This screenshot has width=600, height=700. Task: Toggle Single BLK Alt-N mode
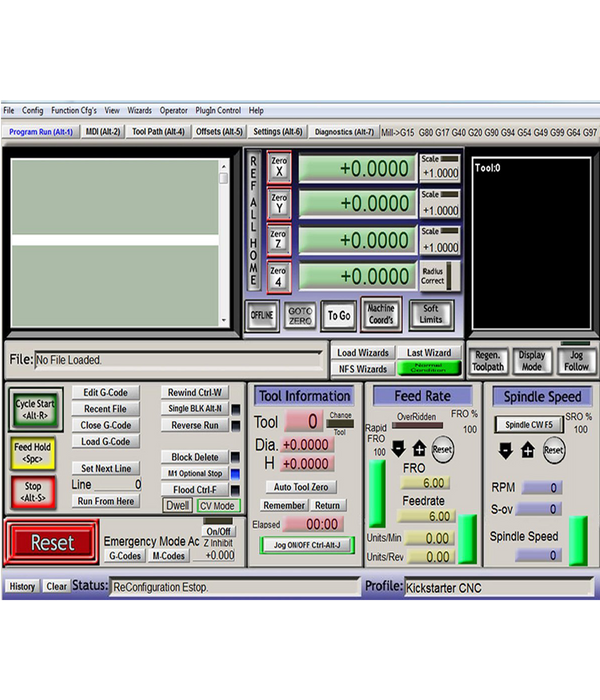coord(194,408)
